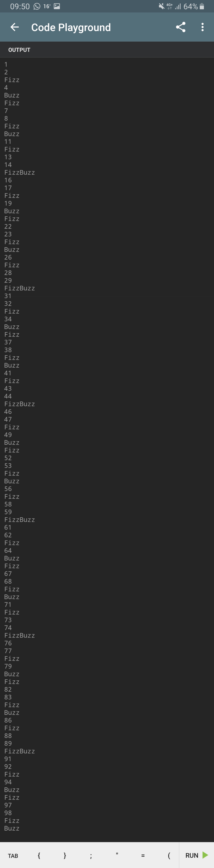Tap the signal strength bars icon
214x868 pixels.
click(x=178, y=6)
